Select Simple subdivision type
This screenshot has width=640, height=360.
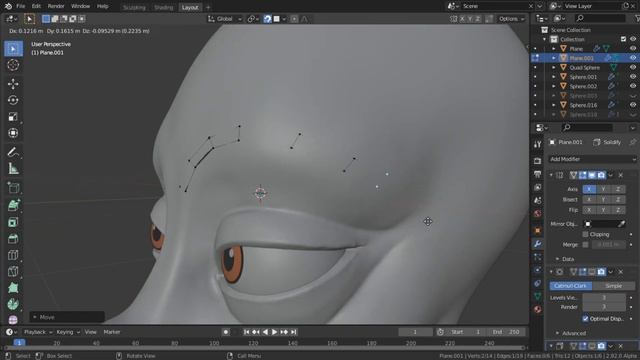coord(614,286)
